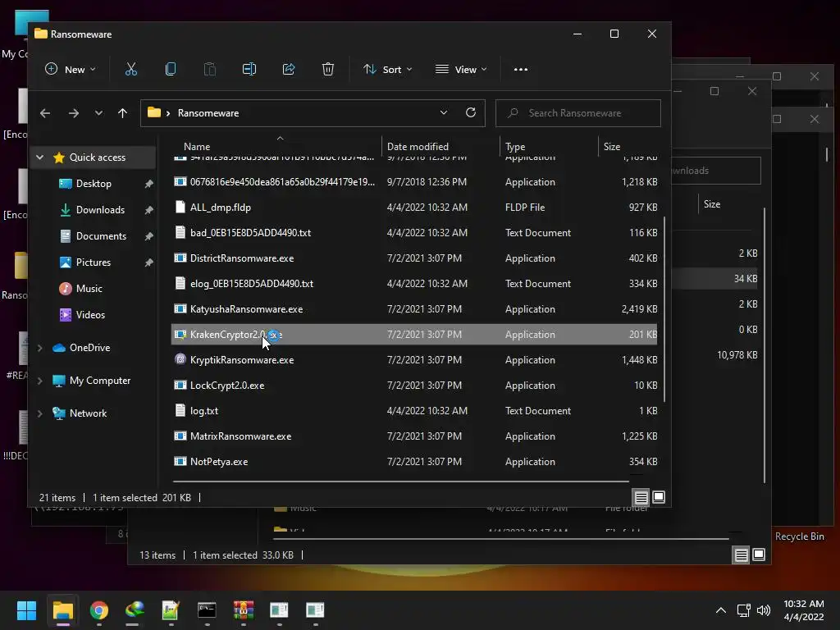Click the Ransomeware address bar path

pos(208,113)
